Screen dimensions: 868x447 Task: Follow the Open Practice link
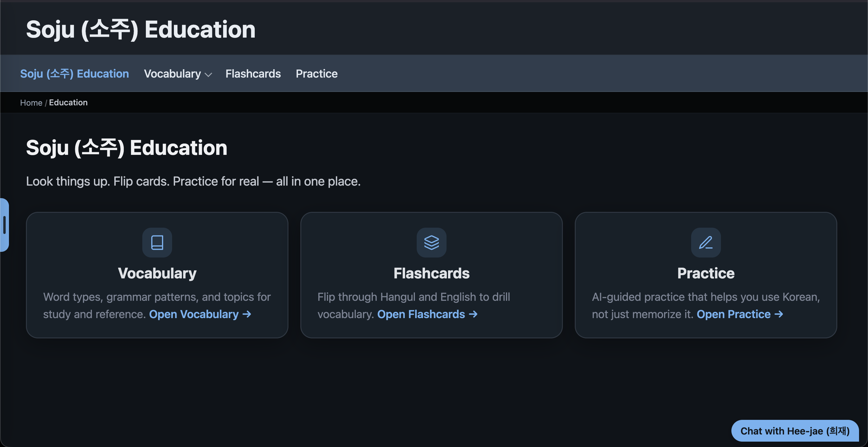[740, 314]
